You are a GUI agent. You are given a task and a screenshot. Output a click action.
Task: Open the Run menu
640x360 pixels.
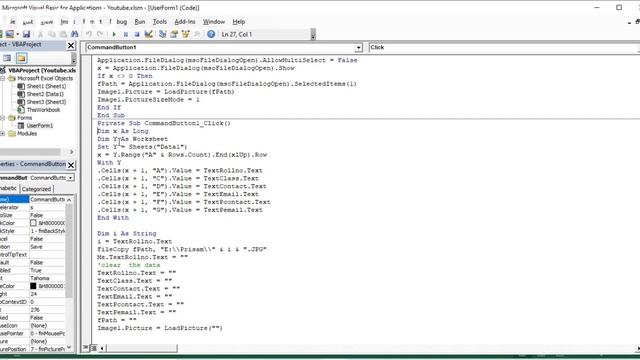click(x=140, y=22)
